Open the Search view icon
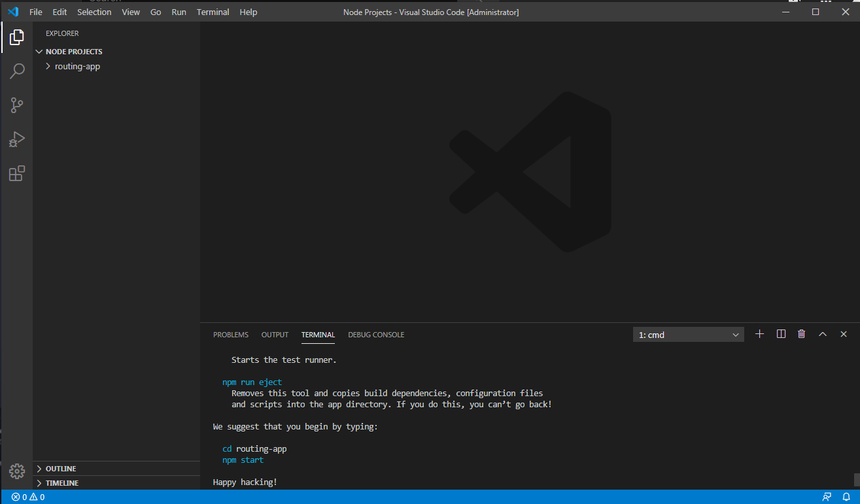This screenshot has height=504, width=860. [x=17, y=71]
